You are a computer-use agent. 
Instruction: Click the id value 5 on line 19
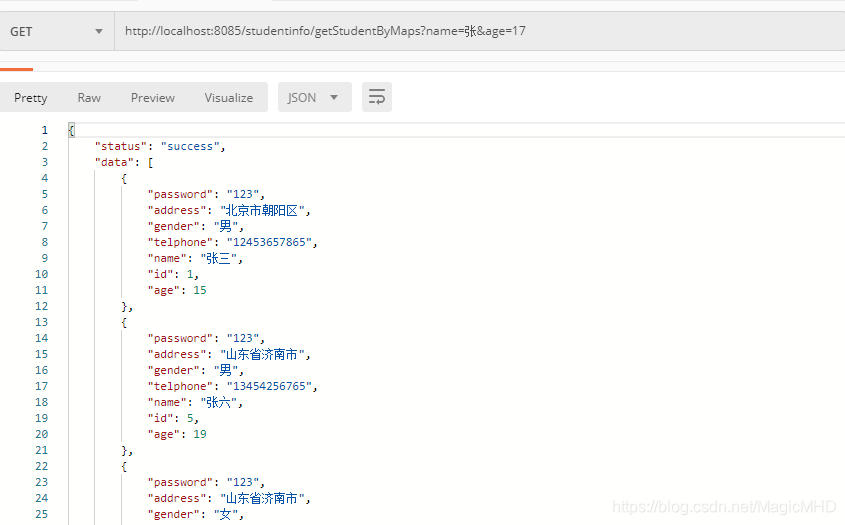coord(190,418)
